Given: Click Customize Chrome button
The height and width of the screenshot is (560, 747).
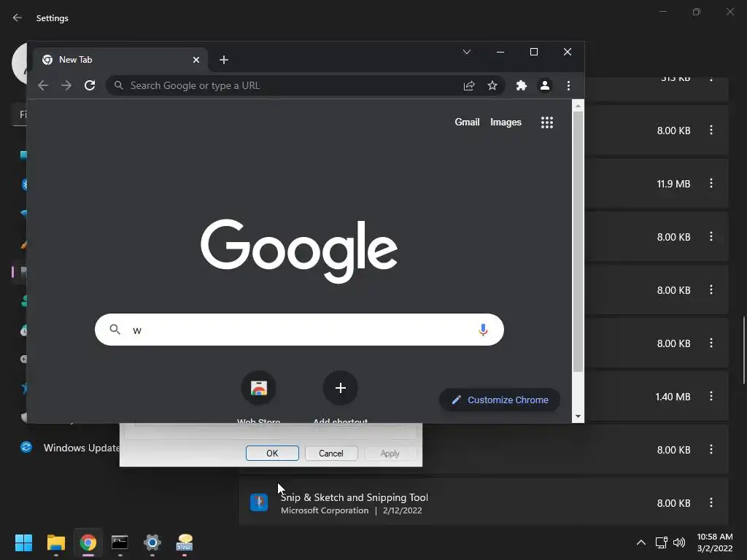Looking at the screenshot, I should [499, 400].
